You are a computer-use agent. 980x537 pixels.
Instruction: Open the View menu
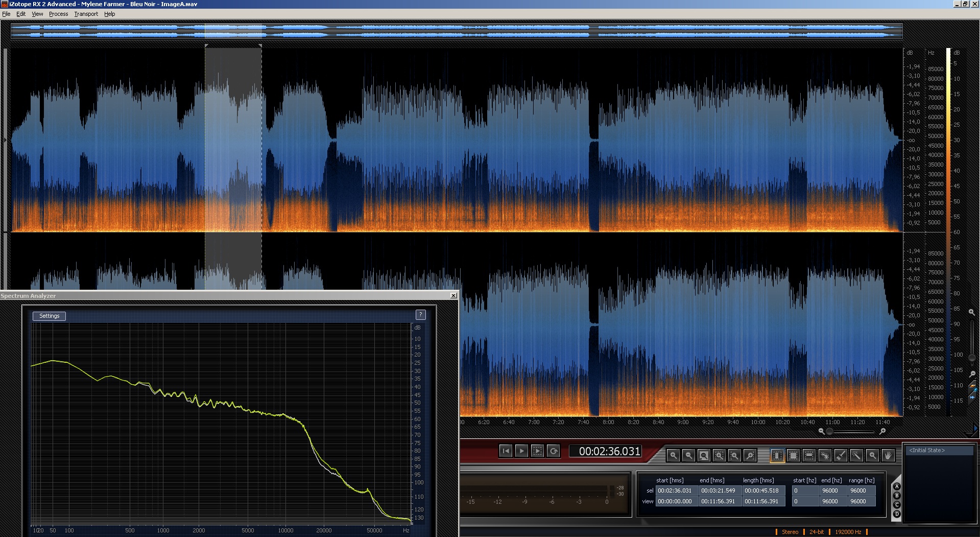[x=37, y=14]
